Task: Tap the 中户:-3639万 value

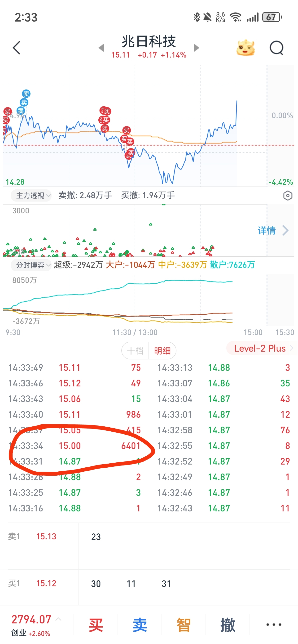Action: (x=183, y=265)
